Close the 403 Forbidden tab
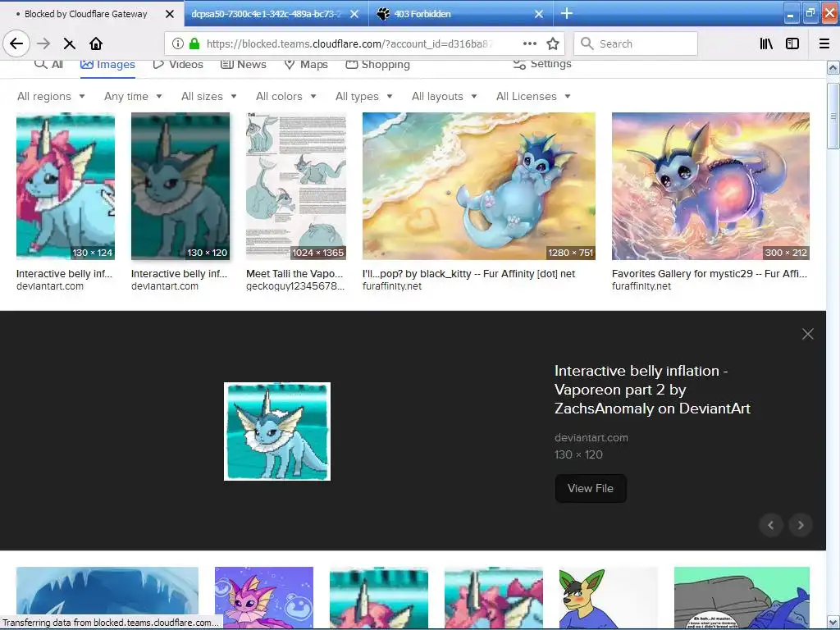Image resolution: width=840 pixels, height=630 pixels. (539, 14)
